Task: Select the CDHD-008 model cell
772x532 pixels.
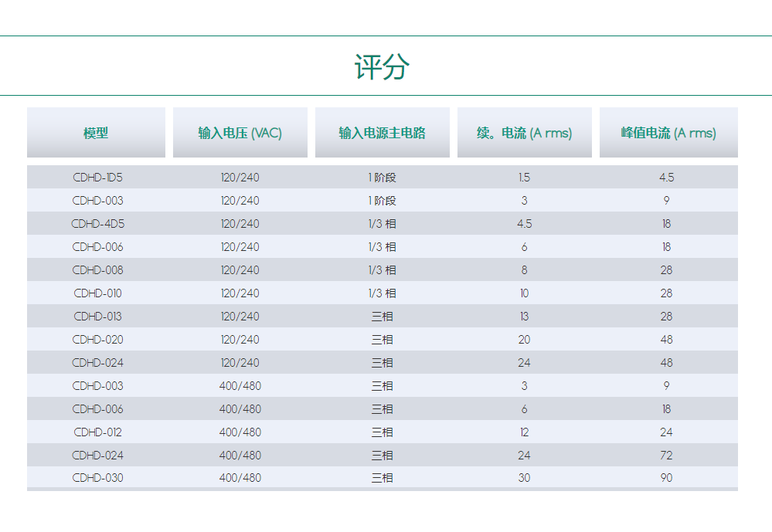Action: pos(97,270)
